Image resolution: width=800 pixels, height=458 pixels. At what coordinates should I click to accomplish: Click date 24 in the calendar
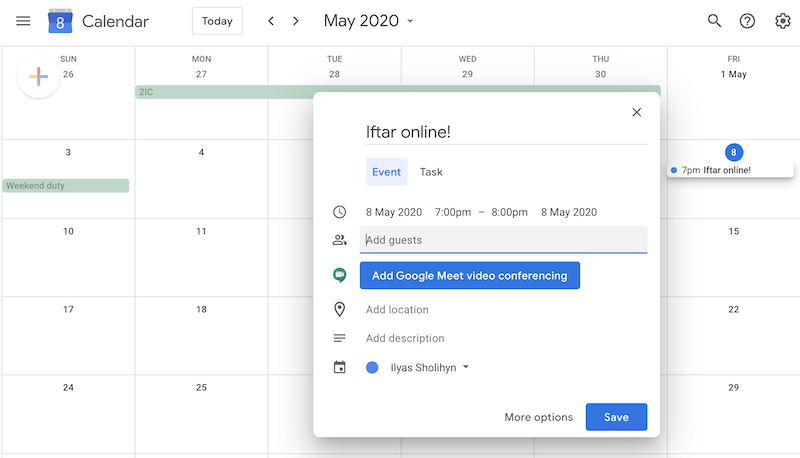68,387
